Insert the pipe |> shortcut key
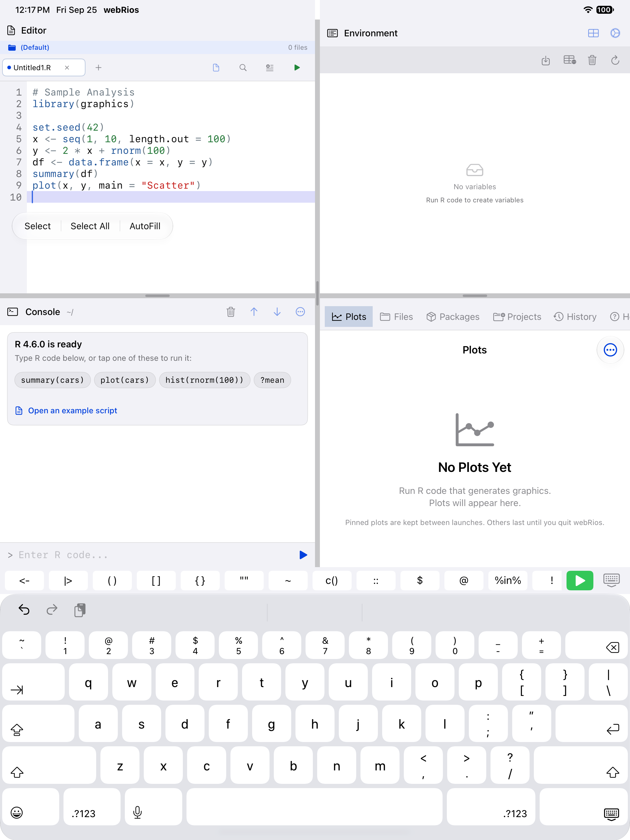This screenshot has width=630, height=840. pos(68,580)
